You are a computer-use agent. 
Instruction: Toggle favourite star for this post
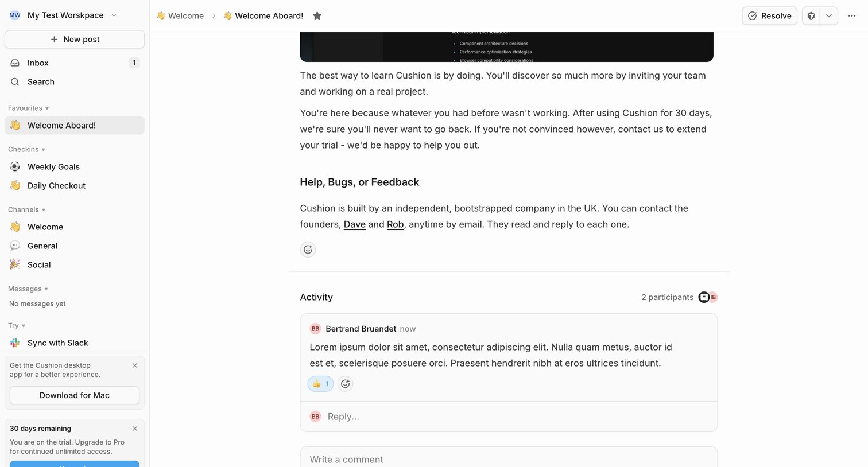click(317, 16)
